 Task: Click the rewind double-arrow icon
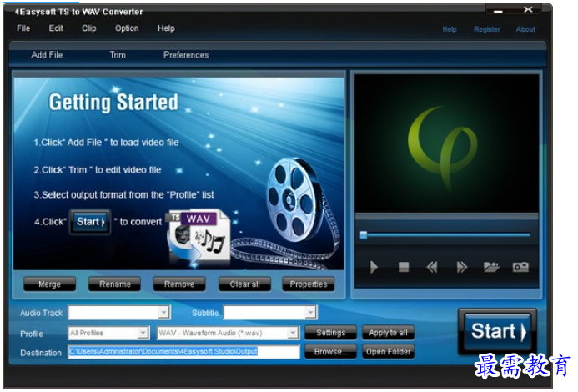432,267
